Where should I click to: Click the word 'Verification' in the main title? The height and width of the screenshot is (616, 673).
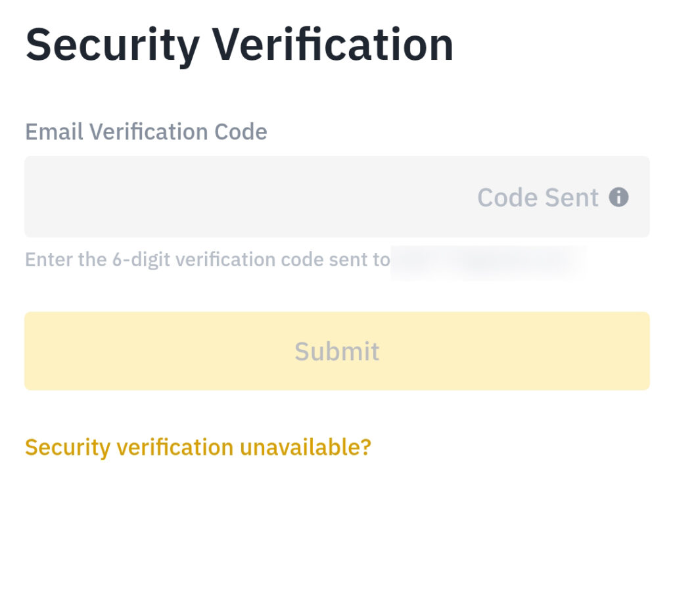pyautogui.click(x=333, y=44)
